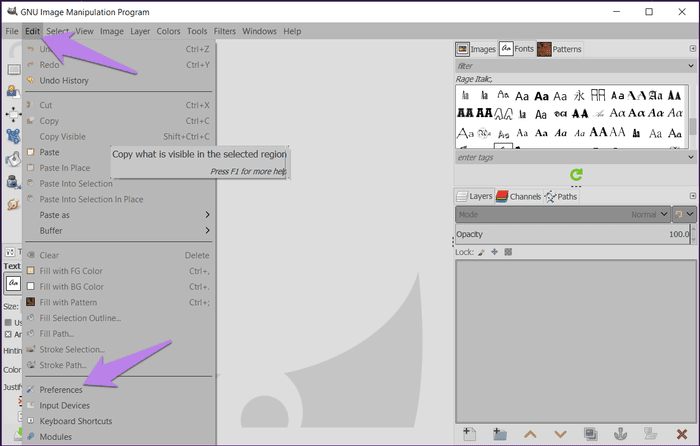This screenshot has width=700, height=446.
Task: Open Preferences from the Edit menu
Action: [x=61, y=390]
